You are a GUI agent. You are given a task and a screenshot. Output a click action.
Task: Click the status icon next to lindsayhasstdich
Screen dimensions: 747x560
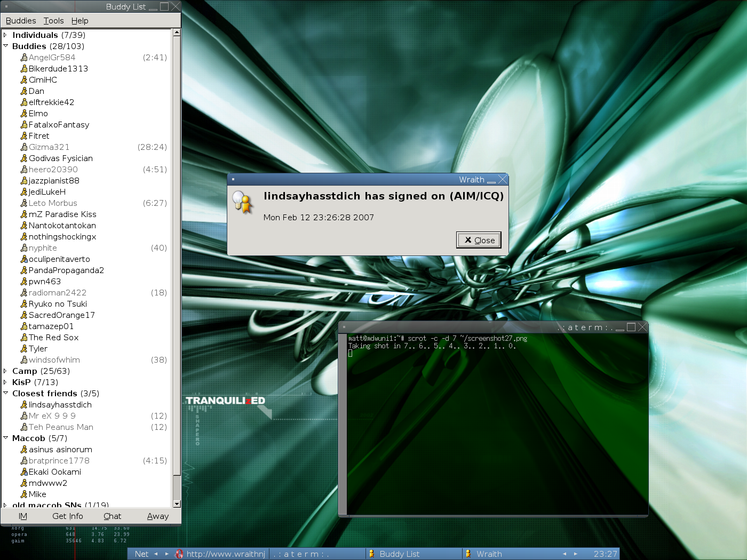point(23,405)
